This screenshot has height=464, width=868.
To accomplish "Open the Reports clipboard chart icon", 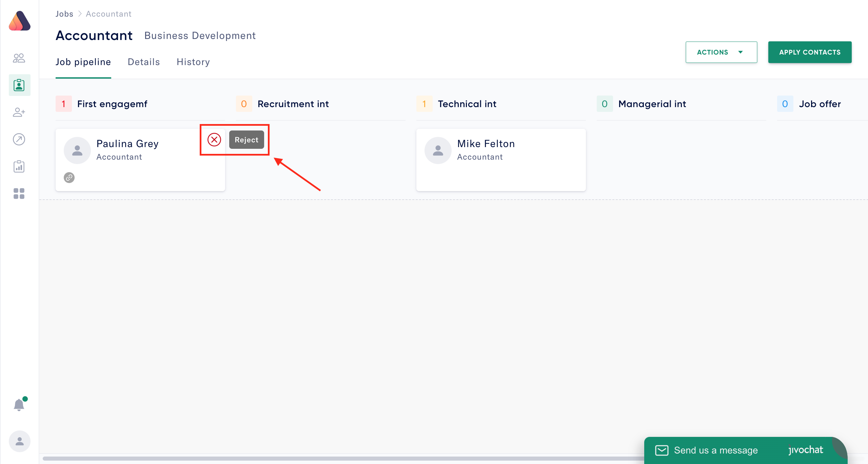I will click(x=19, y=166).
